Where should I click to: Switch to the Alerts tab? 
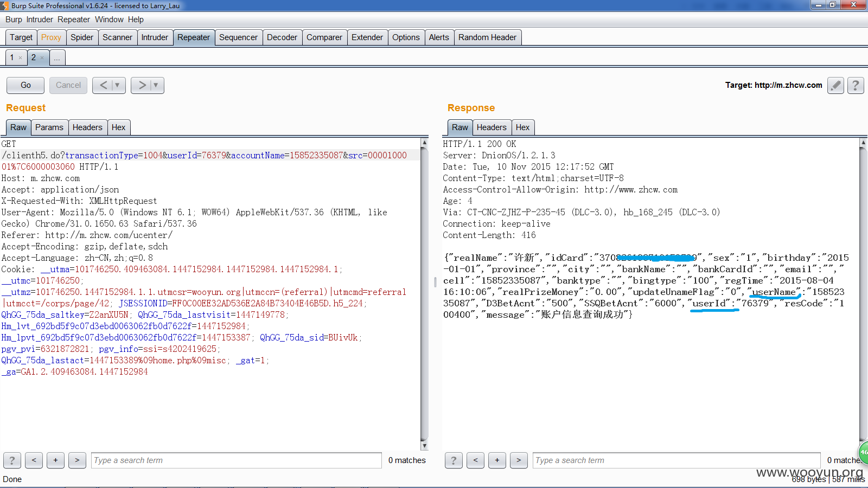(x=439, y=37)
